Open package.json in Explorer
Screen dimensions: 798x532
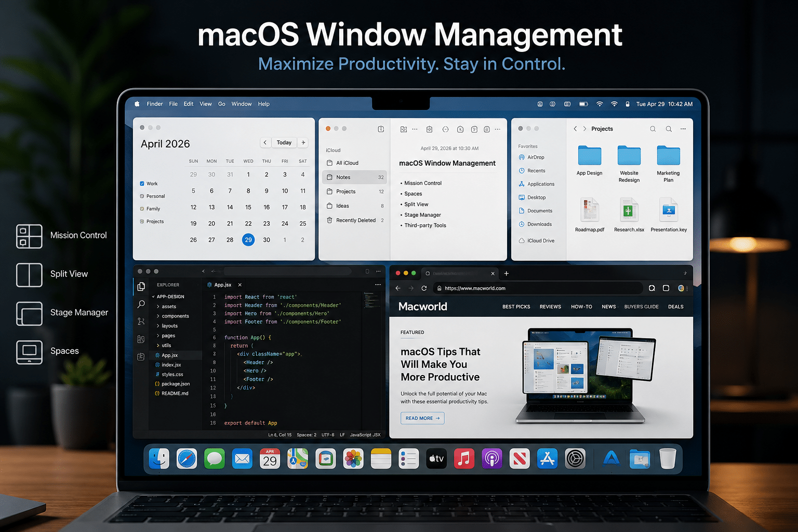(x=172, y=384)
